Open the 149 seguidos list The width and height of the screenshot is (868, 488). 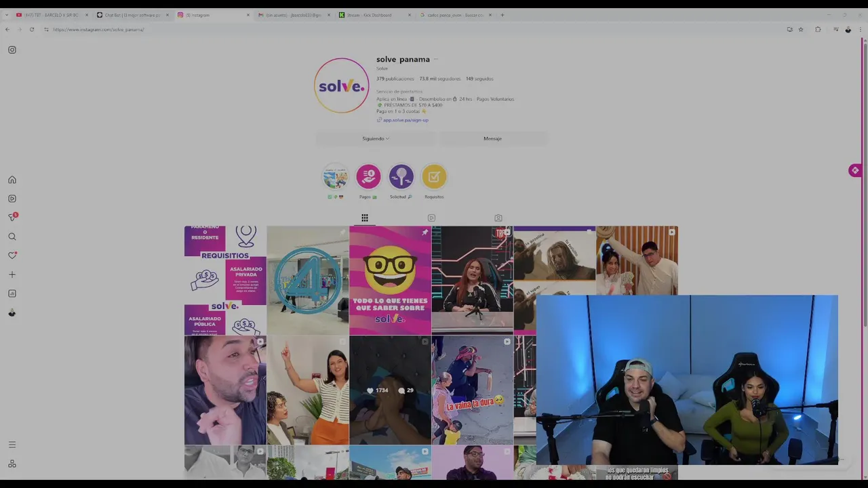(x=479, y=79)
